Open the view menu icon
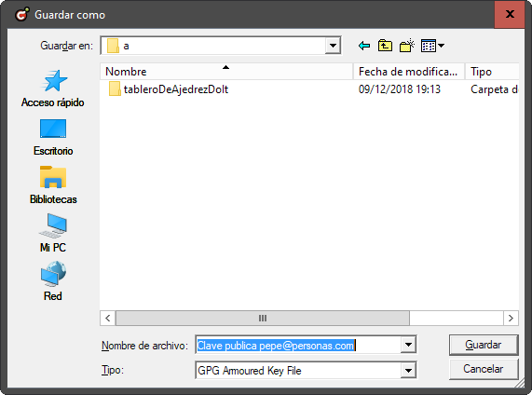 pyautogui.click(x=432, y=46)
